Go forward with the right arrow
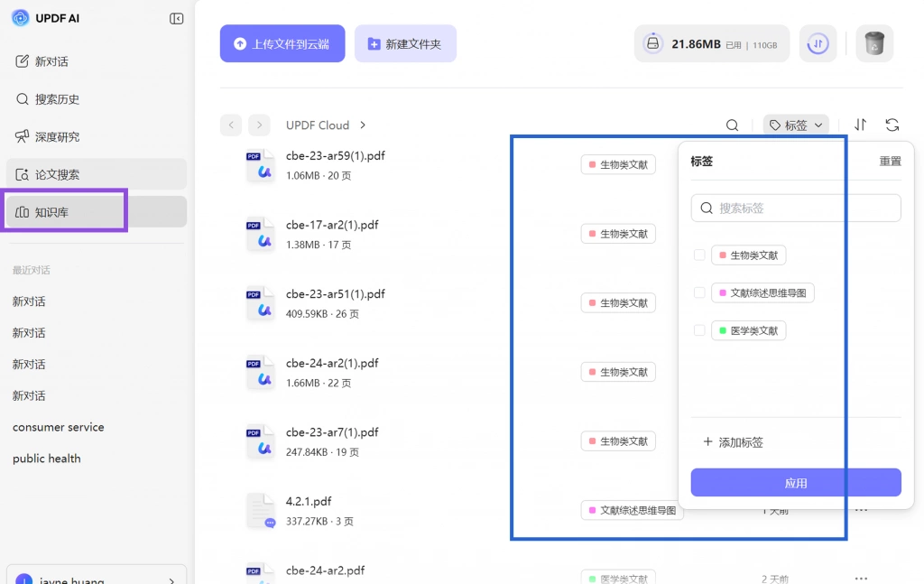The height and width of the screenshot is (584, 924). click(259, 125)
